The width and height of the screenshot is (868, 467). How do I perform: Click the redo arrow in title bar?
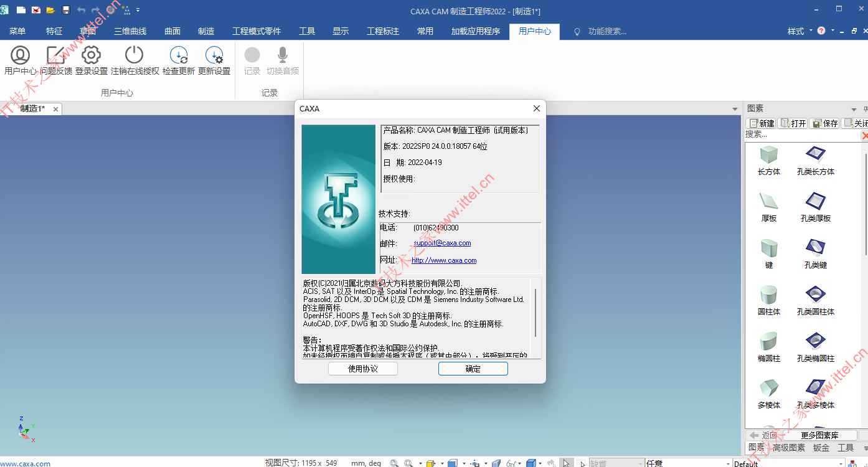coord(96,10)
